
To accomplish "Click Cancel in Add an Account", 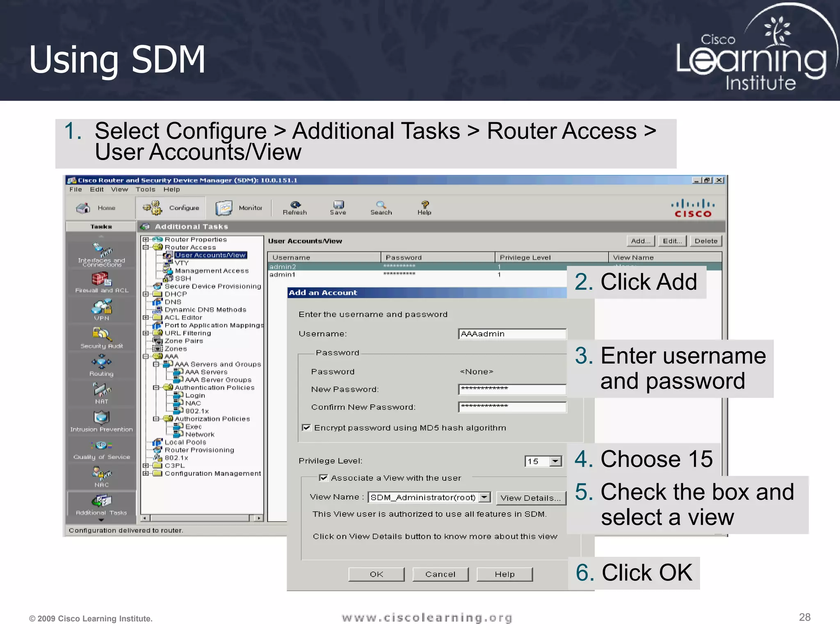I will tap(441, 574).
